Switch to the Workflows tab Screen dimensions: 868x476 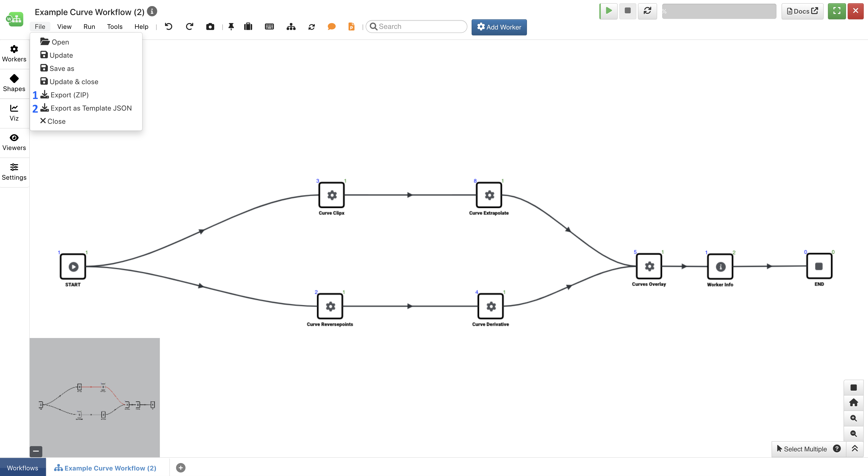click(22, 468)
